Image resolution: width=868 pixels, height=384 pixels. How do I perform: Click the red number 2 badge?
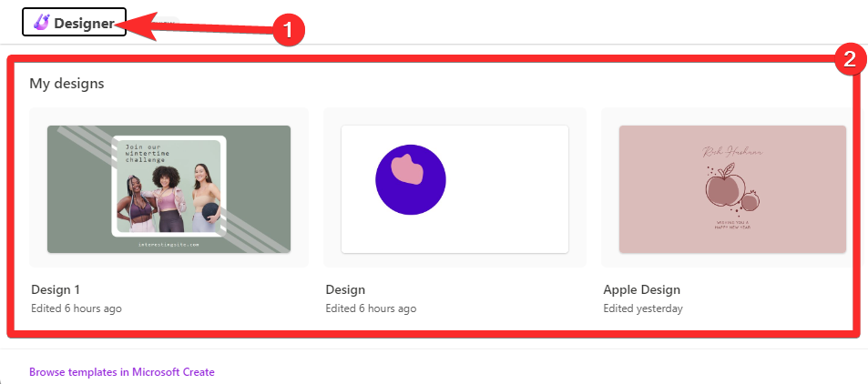click(849, 59)
